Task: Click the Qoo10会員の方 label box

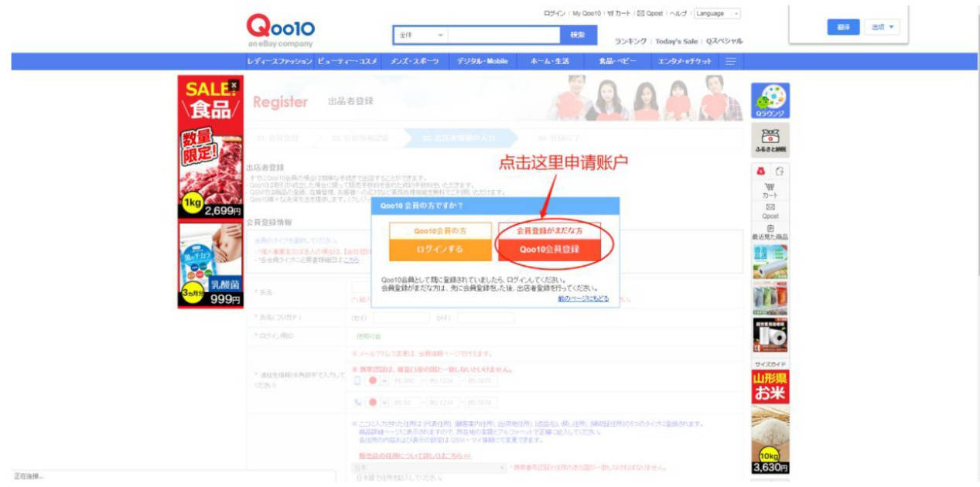Action: tap(440, 231)
